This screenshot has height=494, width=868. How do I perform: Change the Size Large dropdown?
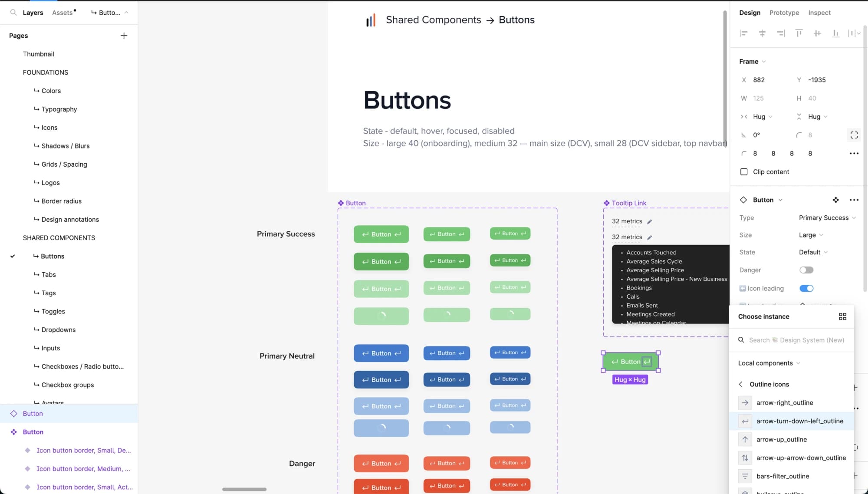(811, 235)
